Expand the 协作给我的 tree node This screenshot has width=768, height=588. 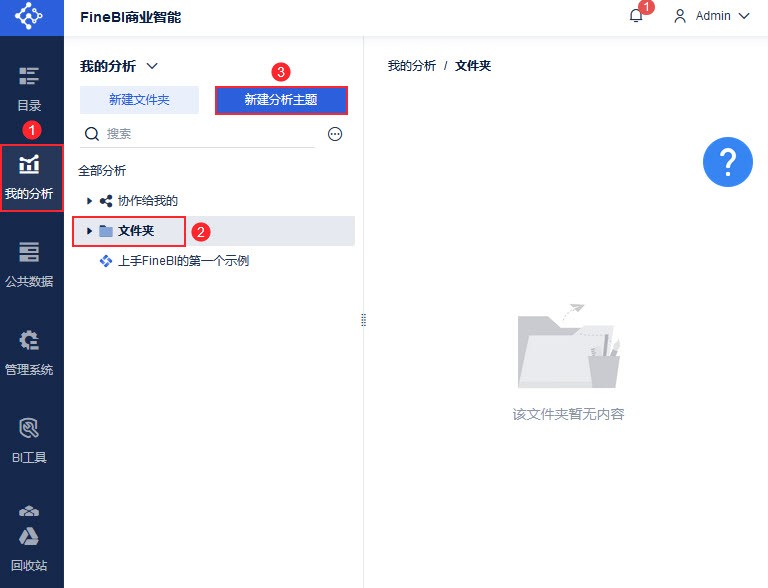pos(89,201)
